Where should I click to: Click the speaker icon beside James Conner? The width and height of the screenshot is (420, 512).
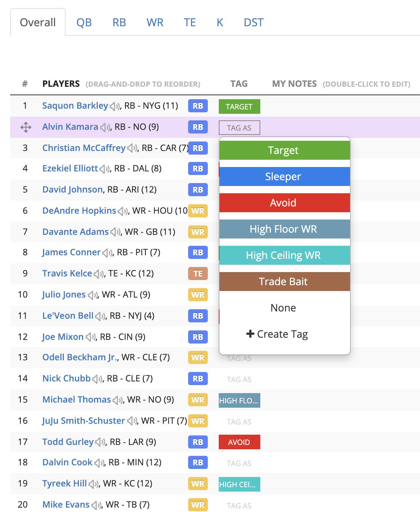[x=107, y=253]
